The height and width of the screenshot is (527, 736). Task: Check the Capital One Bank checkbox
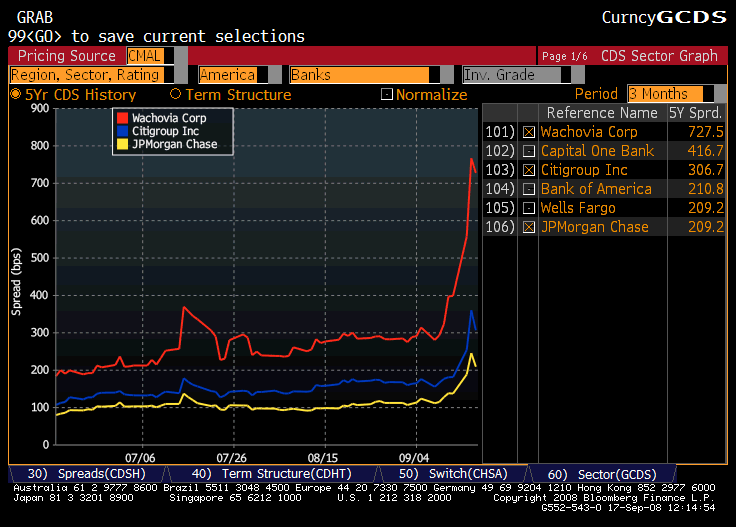click(529, 151)
